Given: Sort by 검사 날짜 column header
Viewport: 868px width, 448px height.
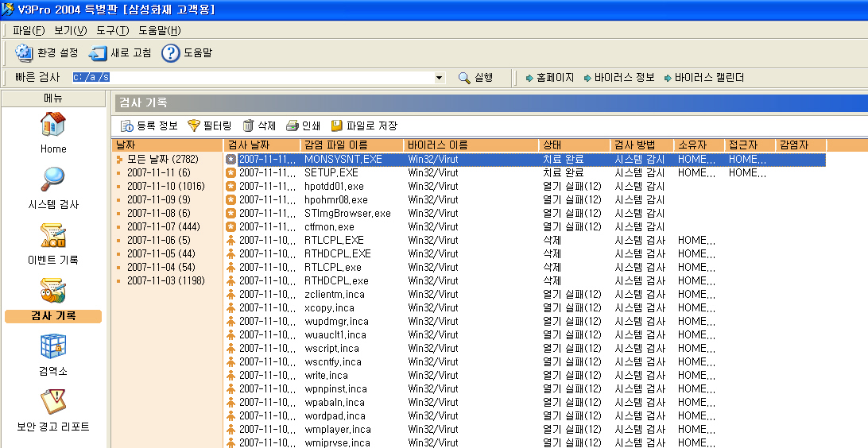Looking at the screenshot, I should coord(262,145).
